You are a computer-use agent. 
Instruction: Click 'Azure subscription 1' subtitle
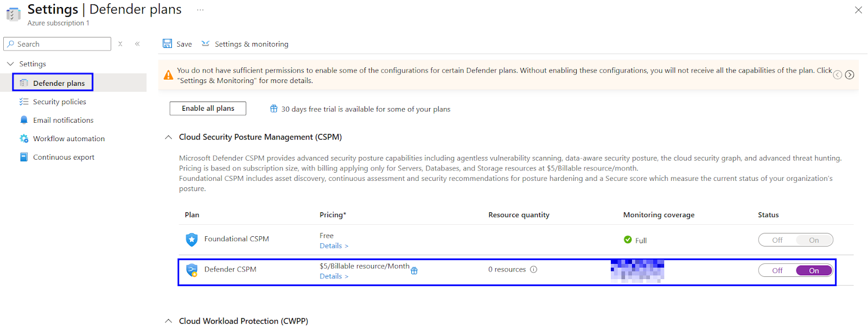point(59,23)
